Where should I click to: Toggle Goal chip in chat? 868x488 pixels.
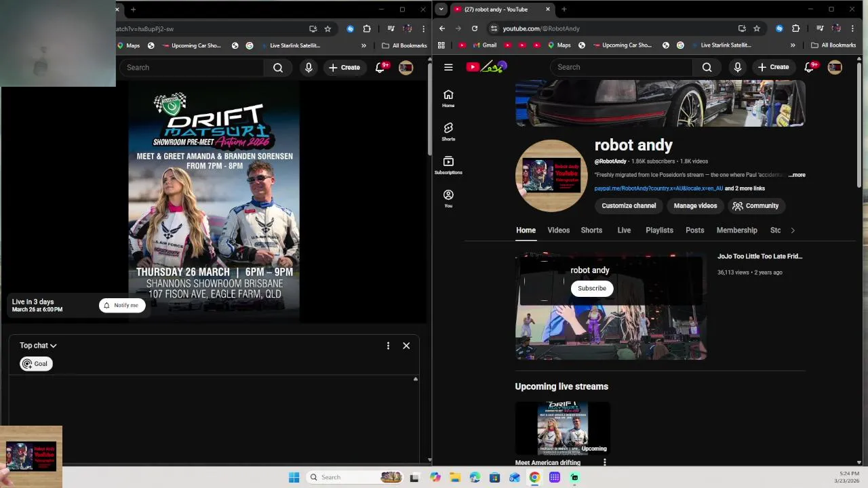35,364
